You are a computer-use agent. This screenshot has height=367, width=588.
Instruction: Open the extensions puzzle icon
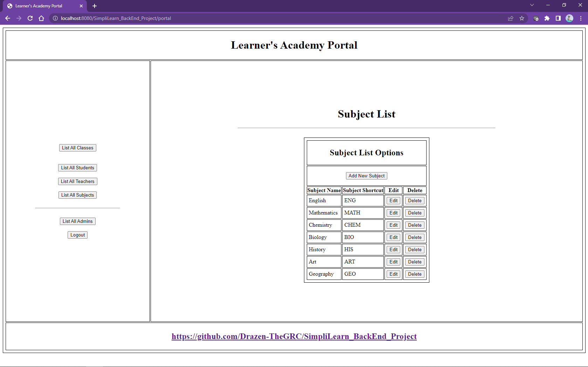click(x=547, y=18)
